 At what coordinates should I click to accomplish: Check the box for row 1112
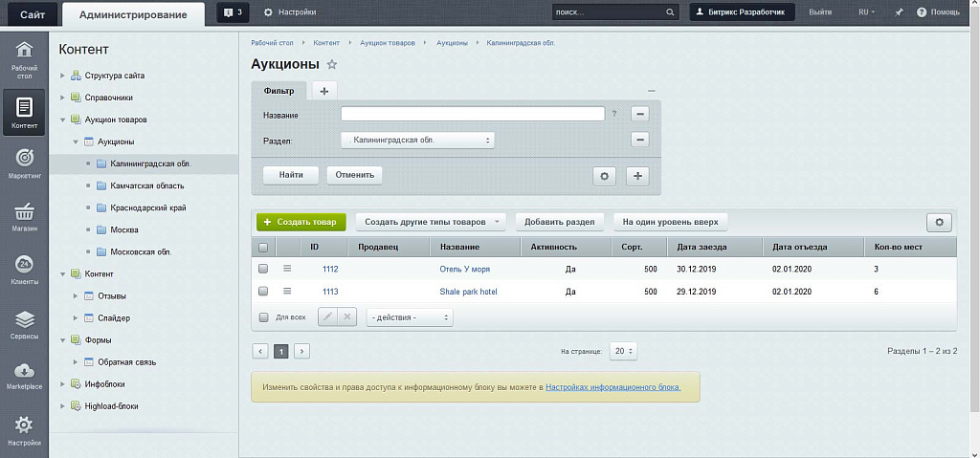tap(263, 269)
